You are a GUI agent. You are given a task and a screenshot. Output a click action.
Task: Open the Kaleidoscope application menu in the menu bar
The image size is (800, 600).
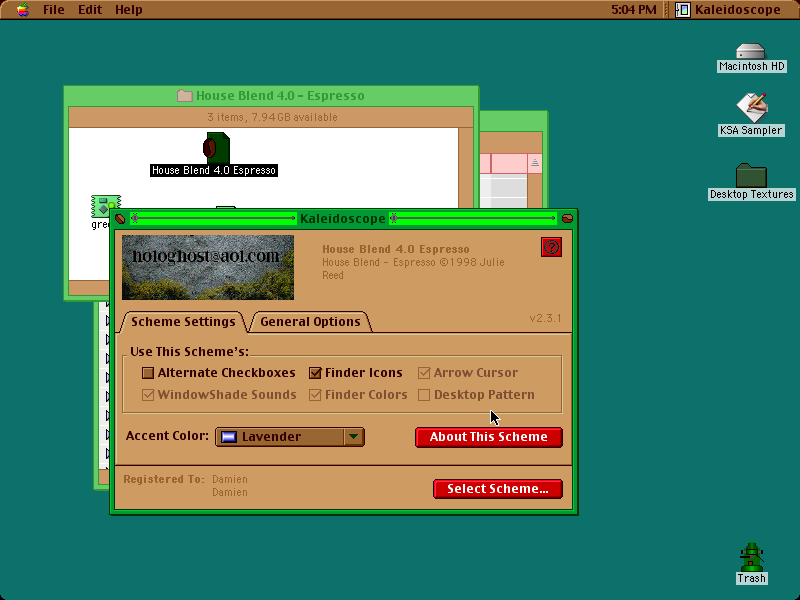point(728,10)
